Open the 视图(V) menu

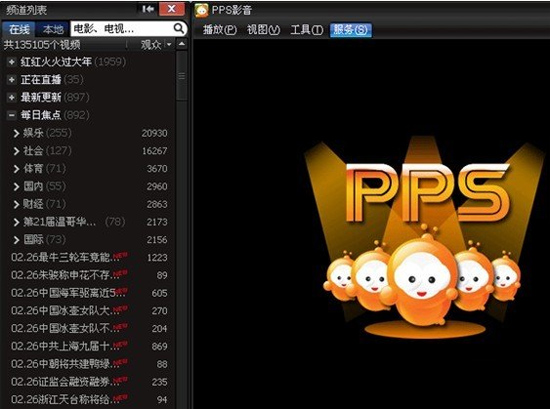tap(263, 30)
